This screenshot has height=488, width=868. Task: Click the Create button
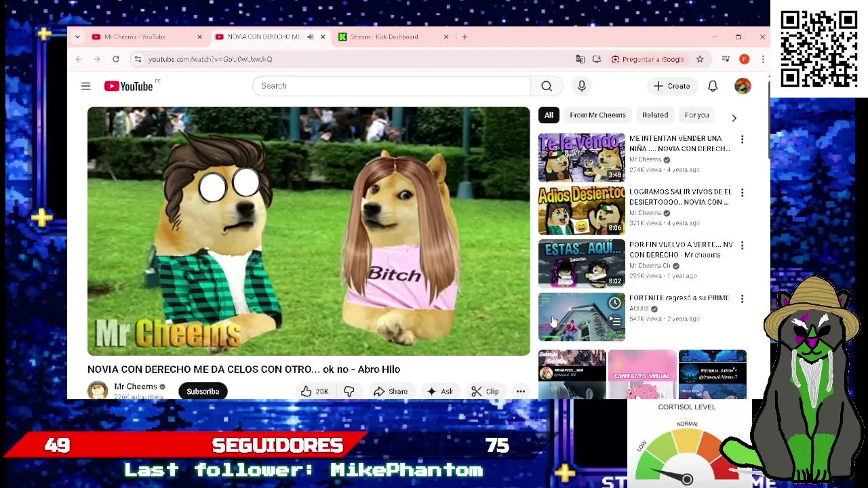coord(671,86)
